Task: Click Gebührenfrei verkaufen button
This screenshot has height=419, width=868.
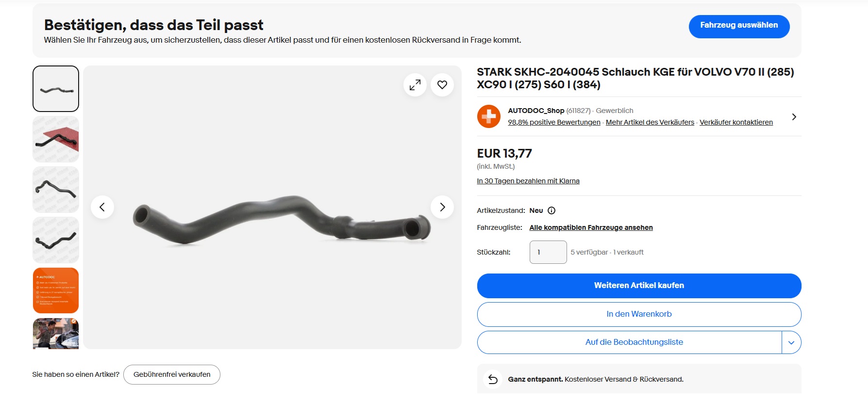Action: point(172,375)
